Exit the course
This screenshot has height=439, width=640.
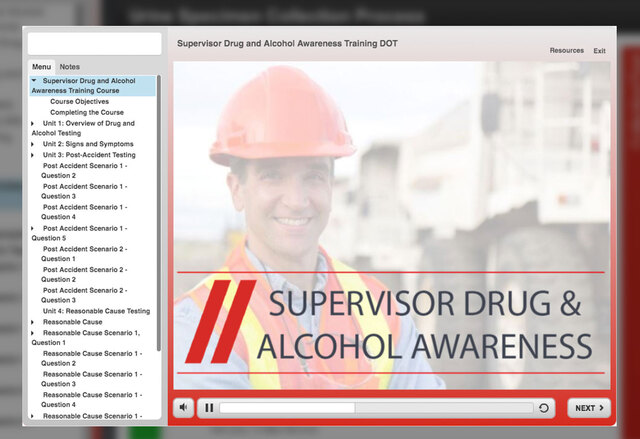(599, 51)
